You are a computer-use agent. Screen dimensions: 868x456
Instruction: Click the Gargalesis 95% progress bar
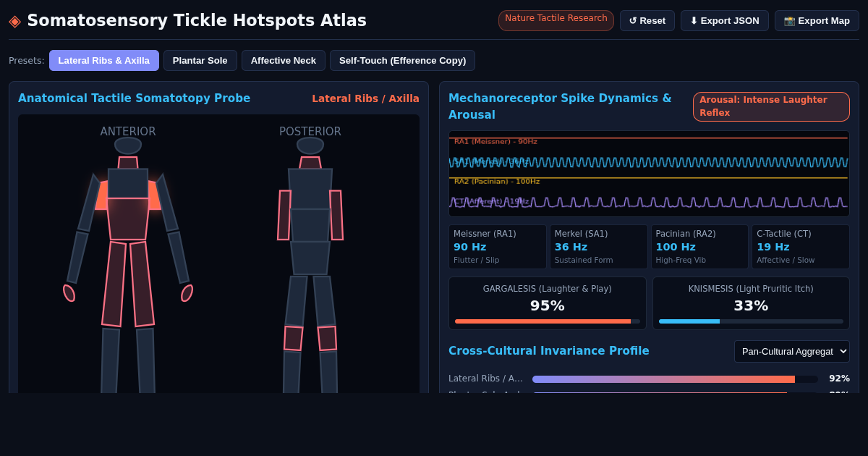548,321
